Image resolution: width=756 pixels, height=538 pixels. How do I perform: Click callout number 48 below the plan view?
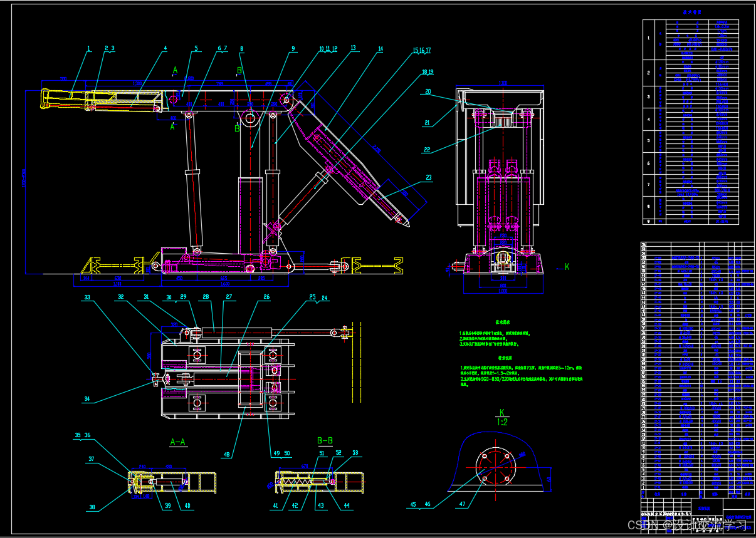click(x=226, y=455)
